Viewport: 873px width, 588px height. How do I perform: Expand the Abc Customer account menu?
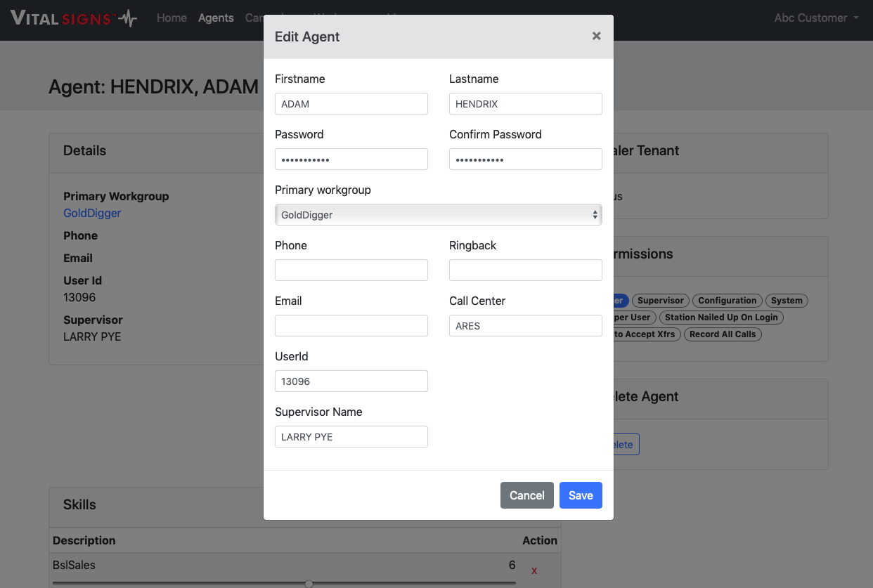(816, 18)
